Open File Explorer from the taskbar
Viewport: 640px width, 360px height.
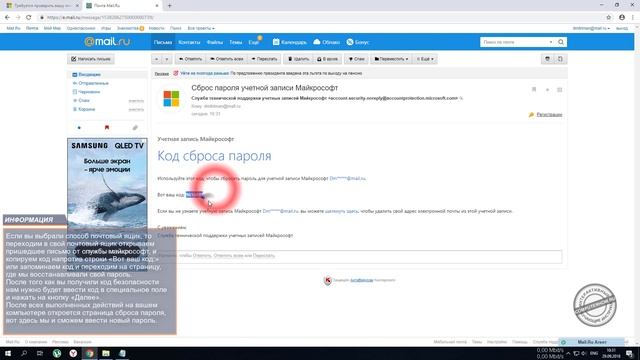[x=106, y=353]
